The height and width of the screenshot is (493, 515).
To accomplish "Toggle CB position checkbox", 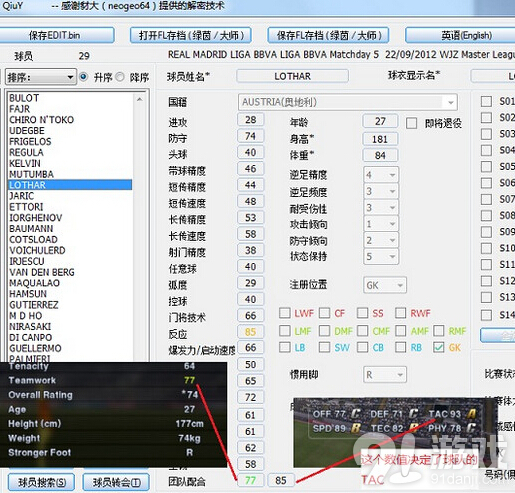I will (x=362, y=347).
